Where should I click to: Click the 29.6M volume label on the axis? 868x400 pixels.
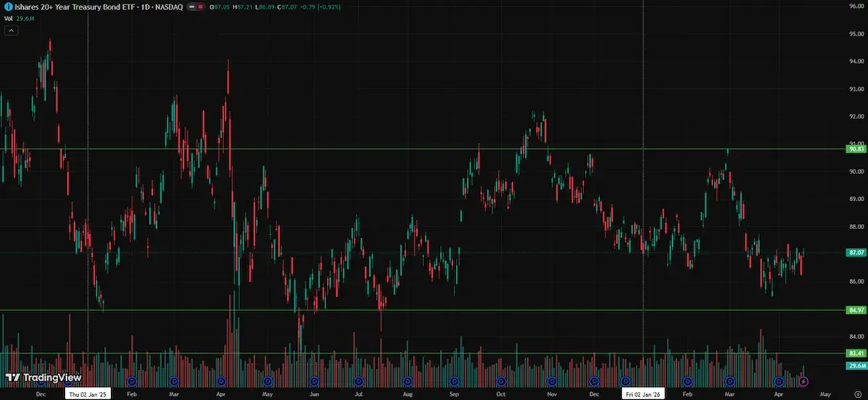[856, 366]
